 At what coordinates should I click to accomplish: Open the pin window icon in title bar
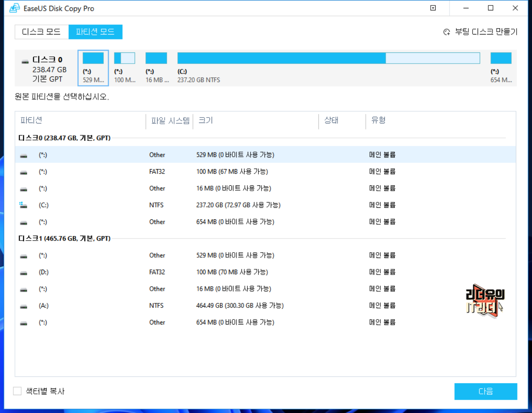[x=433, y=8]
